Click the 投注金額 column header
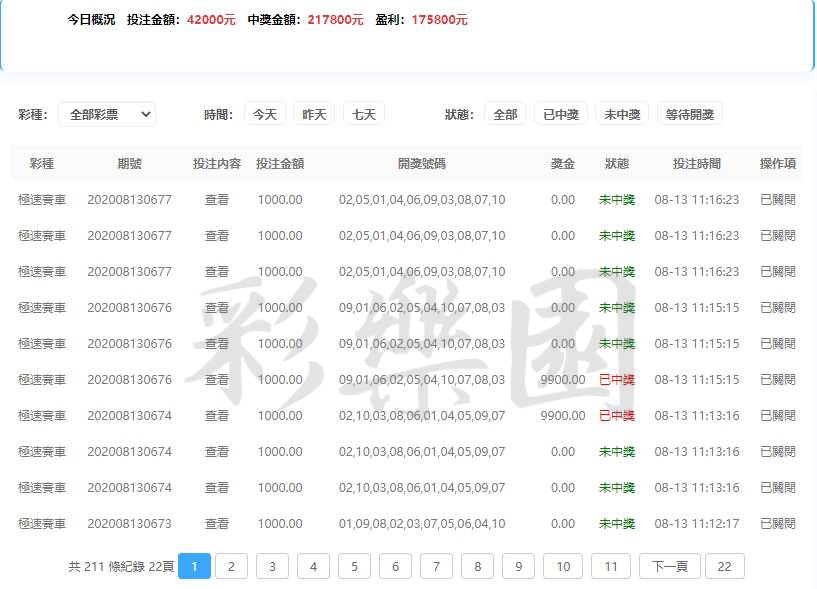Screen dimensions: 817x589 coord(280,164)
